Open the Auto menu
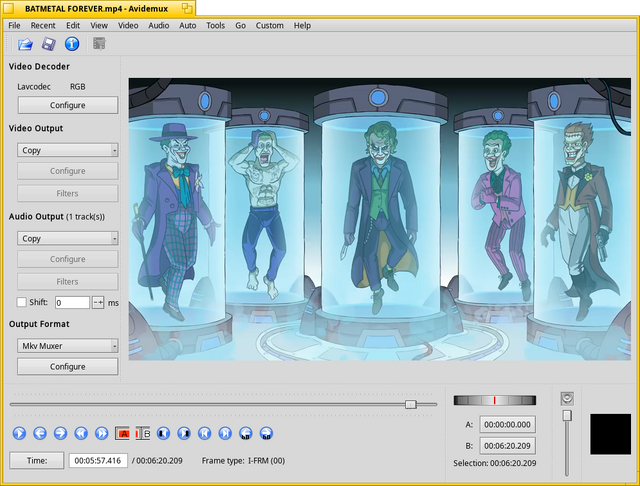640x486 pixels. coord(188,25)
